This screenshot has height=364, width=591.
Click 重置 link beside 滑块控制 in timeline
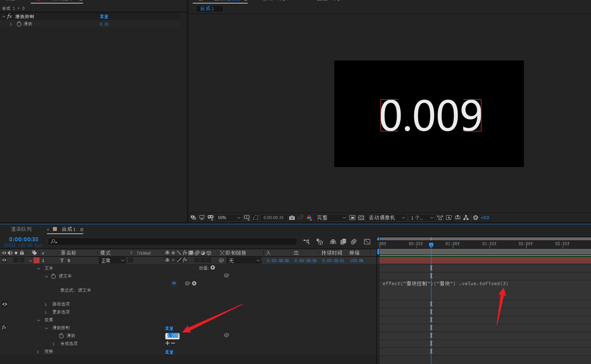click(169, 328)
